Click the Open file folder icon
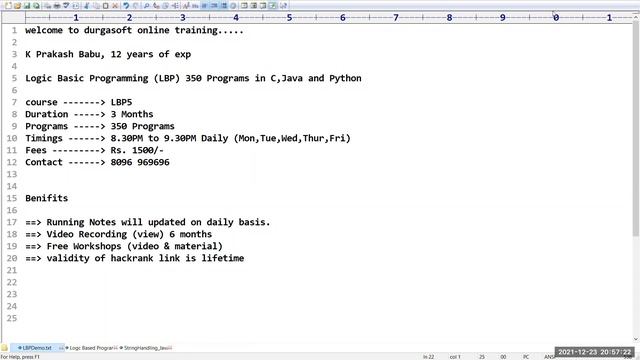Viewport: 640px width, 360px height. [x=18, y=6]
